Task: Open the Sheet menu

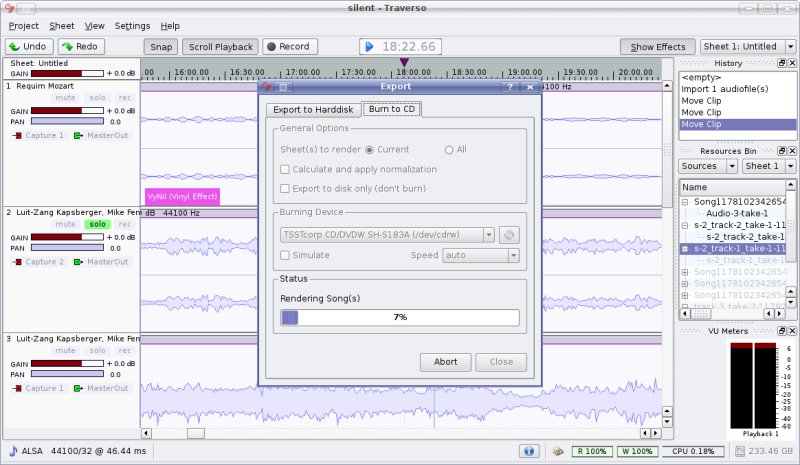Action: tap(62, 26)
